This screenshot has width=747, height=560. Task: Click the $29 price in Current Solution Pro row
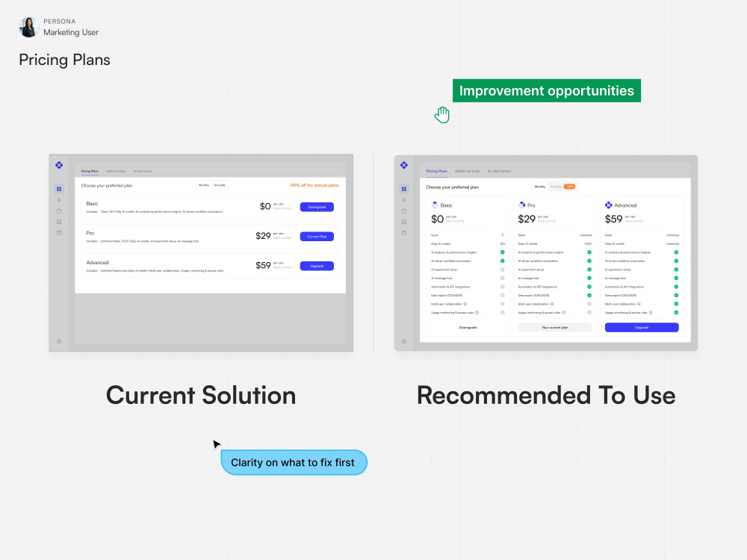click(x=263, y=236)
